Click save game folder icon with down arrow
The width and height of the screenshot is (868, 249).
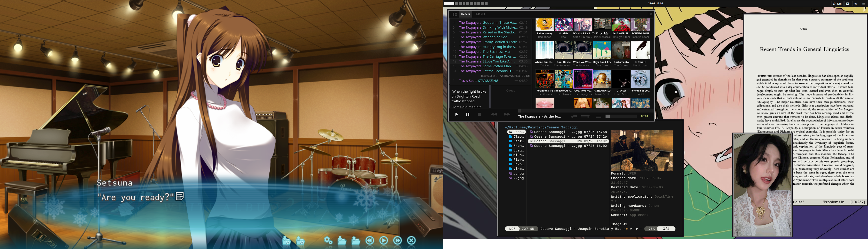click(342, 241)
